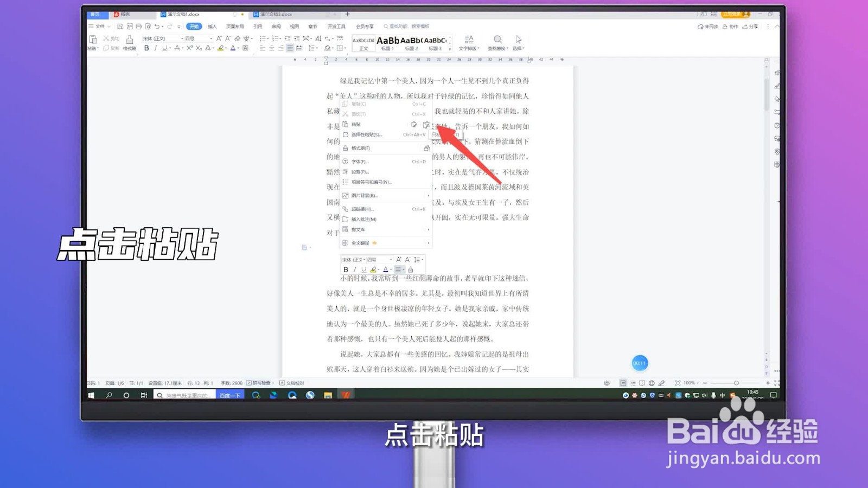Open the 文件 menu dropdown

coord(100,27)
